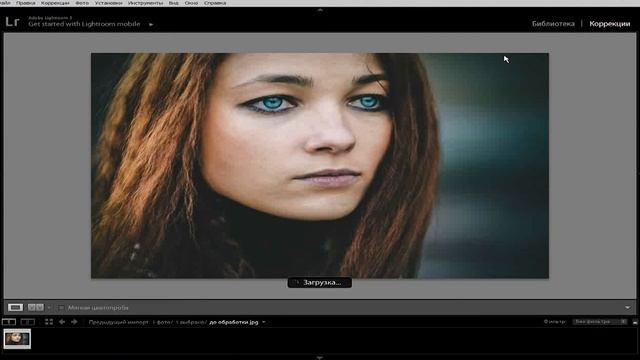Open the Справка menu

pyautogui.click(x=215, y=3)
